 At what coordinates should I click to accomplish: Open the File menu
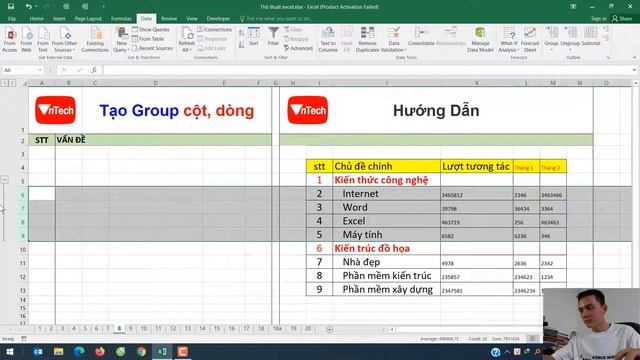(x=12, y=18)
